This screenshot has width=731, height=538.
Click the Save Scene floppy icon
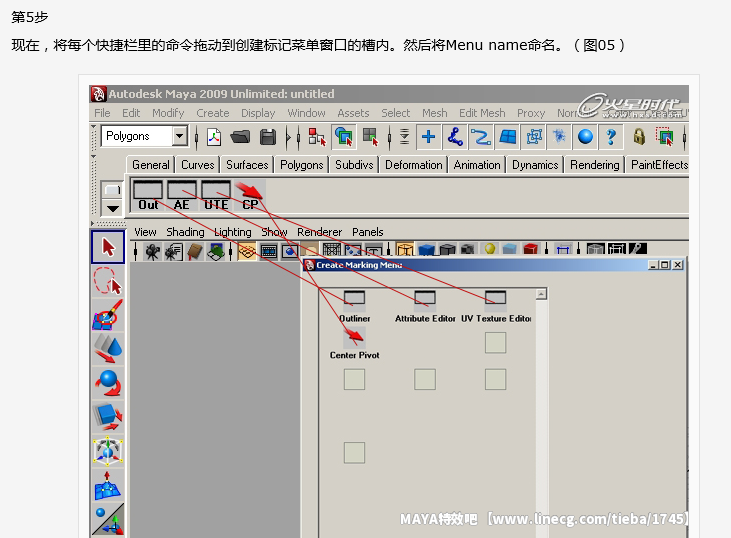(x=268, y=137)
